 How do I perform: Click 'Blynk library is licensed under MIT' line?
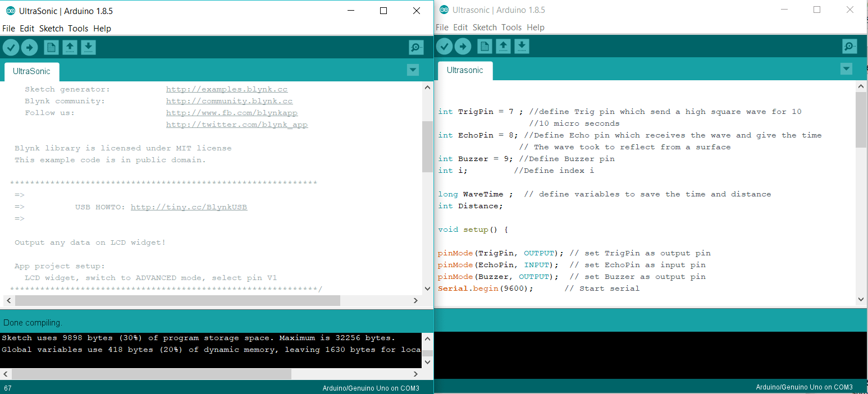[123, 148]
